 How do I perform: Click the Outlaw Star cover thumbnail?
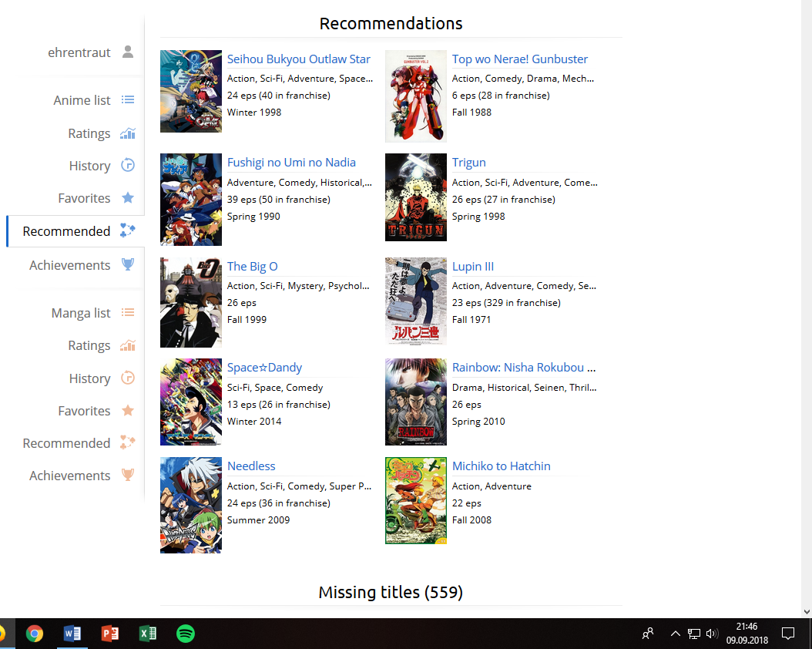[x=190, y=91]
